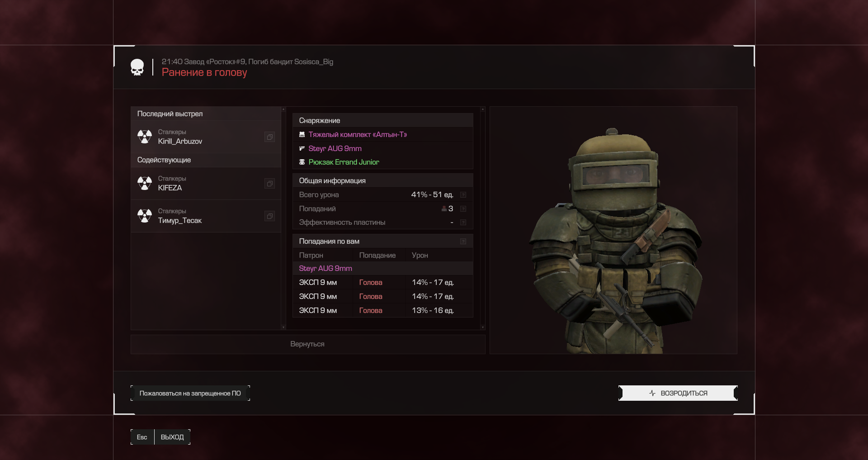Click the faction icon beside KIFEZA
868x460 pixels.
145,183
